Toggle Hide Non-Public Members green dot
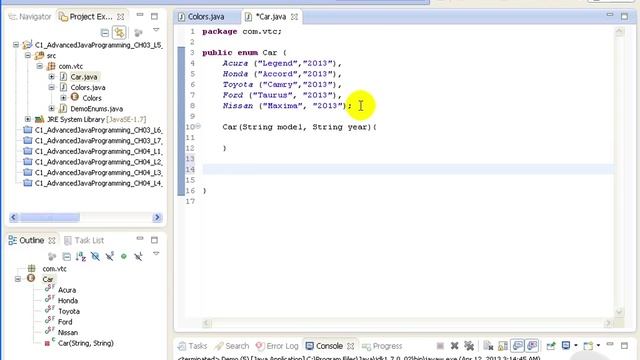 124,256
